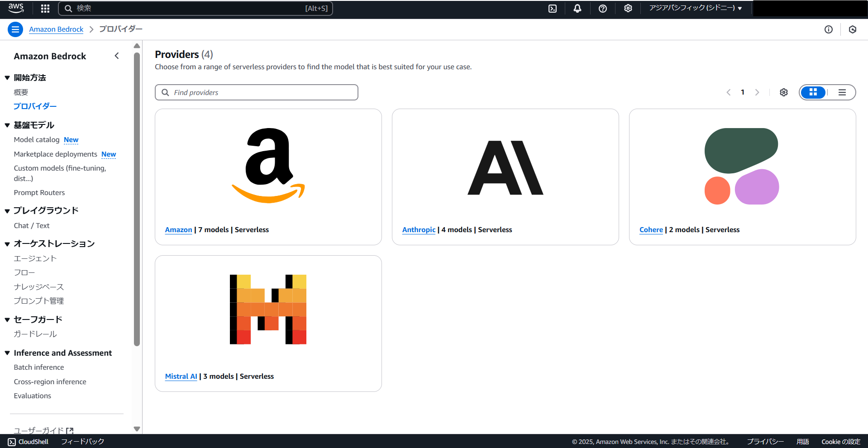Focus the Find providers search field

257,92
